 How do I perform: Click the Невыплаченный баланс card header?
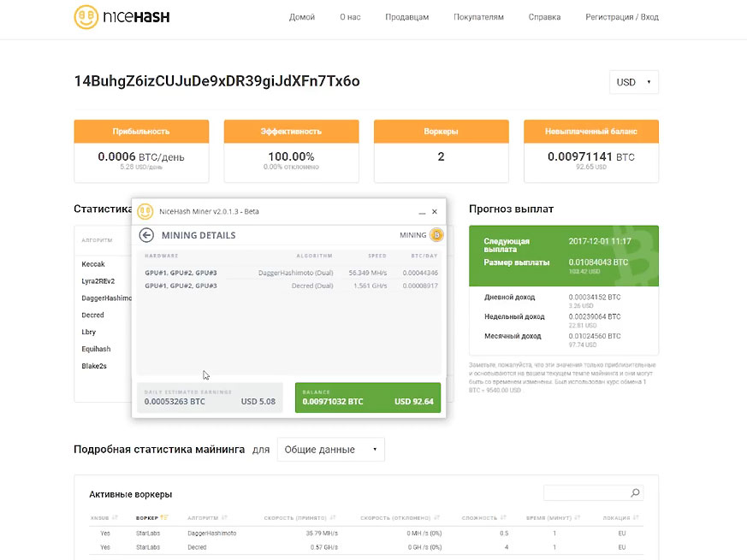pos(591,132)
